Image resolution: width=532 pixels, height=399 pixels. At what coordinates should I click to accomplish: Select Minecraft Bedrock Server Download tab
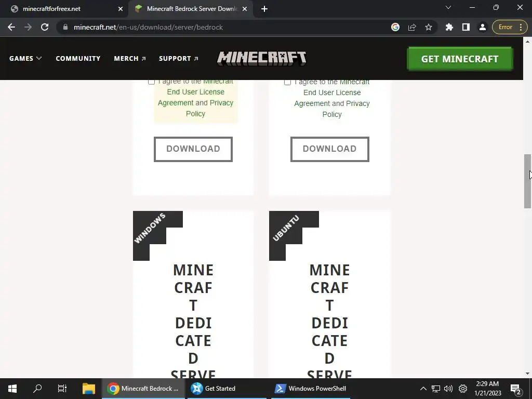[192, 9]
